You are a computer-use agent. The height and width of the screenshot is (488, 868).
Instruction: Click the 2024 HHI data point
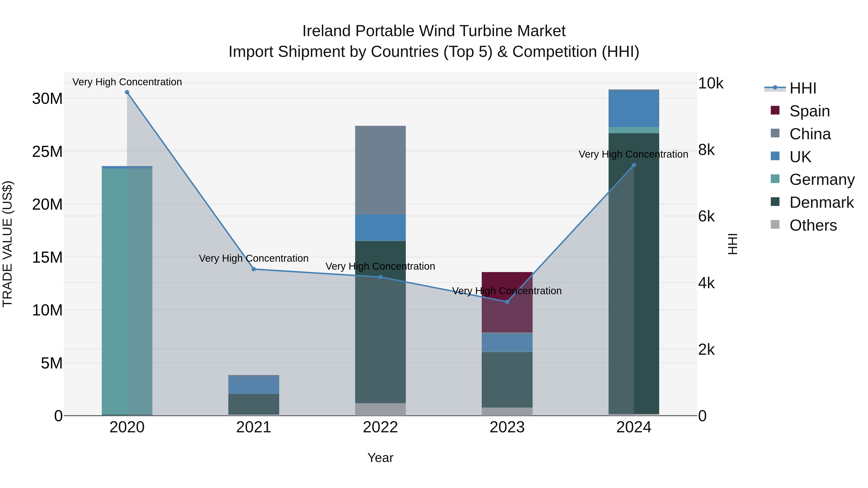pos(634,165)
